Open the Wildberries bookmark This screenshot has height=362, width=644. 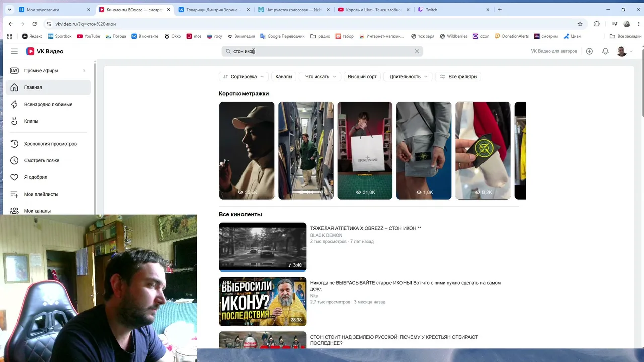(453, 36)
